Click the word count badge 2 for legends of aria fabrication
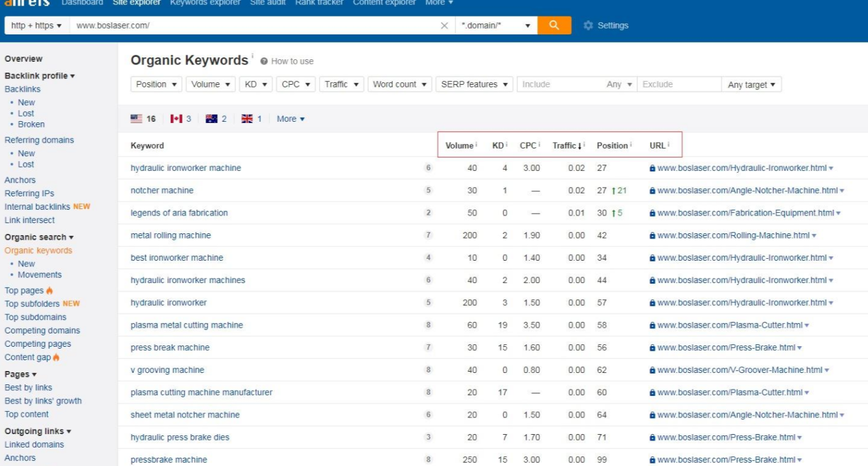 429,213
